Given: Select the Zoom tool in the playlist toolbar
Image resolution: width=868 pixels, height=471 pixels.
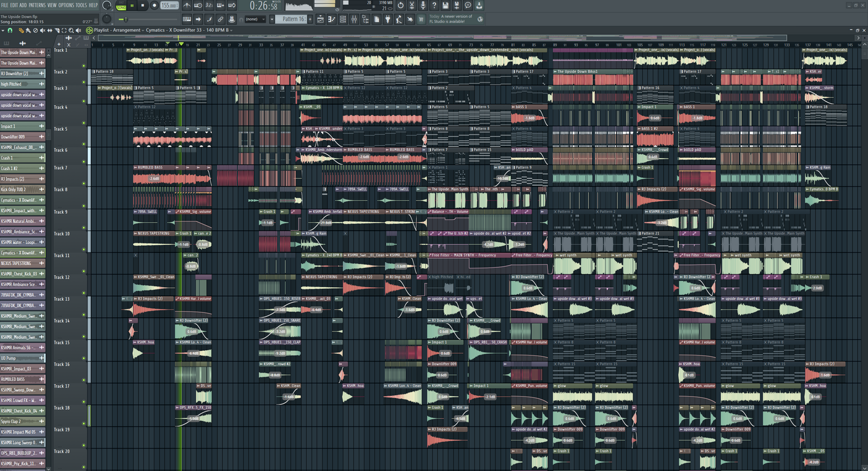Looking at the screenshot, I should pyautogui.click(x=71, y=30).
